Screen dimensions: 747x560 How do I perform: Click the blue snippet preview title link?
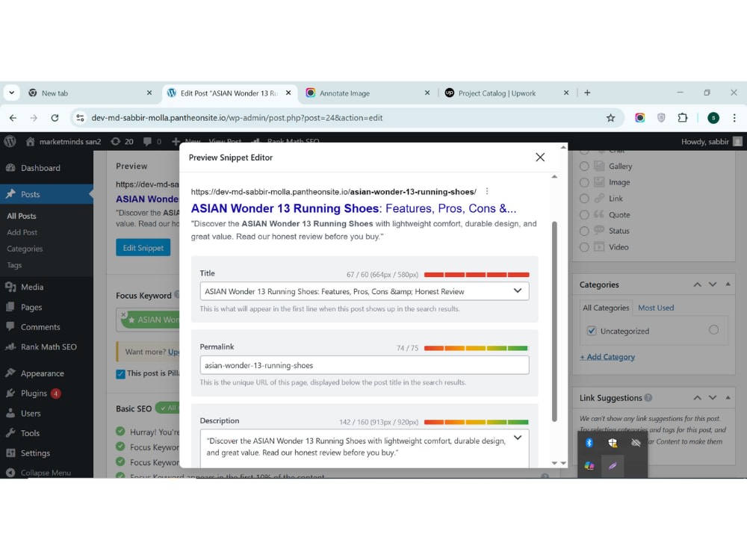(x=353, y=208)
